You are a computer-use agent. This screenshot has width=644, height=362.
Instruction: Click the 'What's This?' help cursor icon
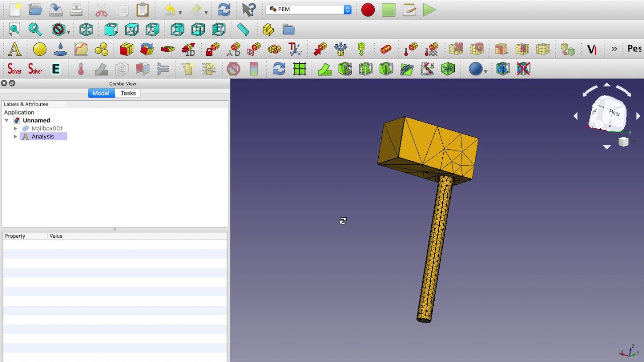tap(249, 10)
